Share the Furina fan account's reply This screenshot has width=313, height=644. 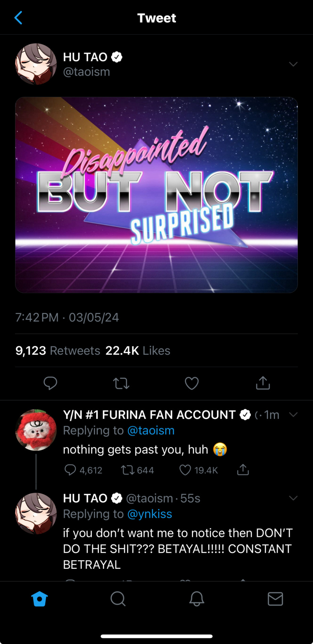pyautogui.click(x=243, y=470)
